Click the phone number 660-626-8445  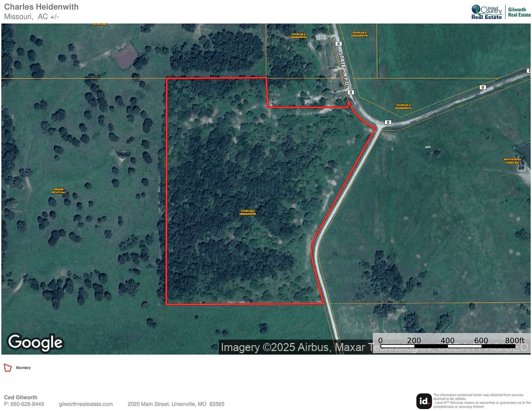(27, 404)
